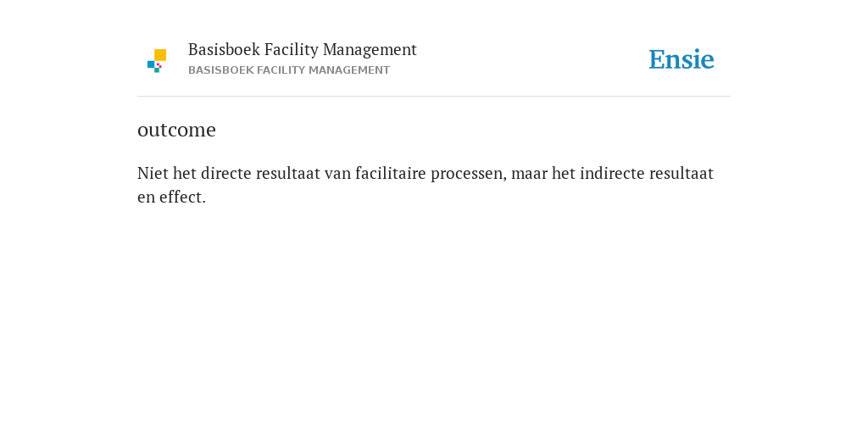Click the word 'processen' in the definition

pyautogui.click(x=468, y=175)
